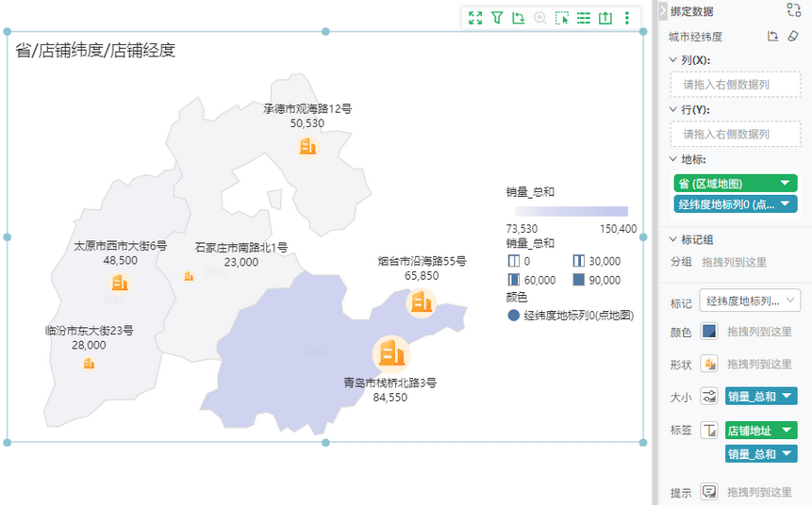Open the three-dot more options menu
Image resolution: width=812 pixels, height=505 pixels.
point(627,18)
